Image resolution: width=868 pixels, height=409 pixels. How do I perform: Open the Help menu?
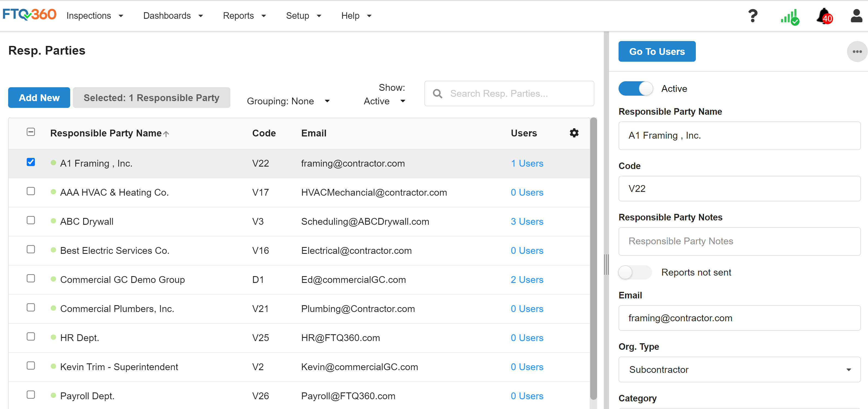pos(356,16)
